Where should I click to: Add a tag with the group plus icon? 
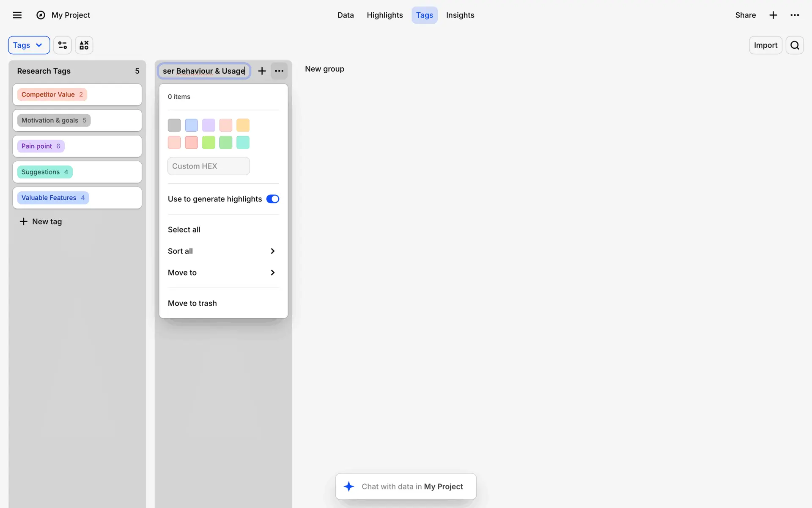pyautogui.click(x=262, y=71)
